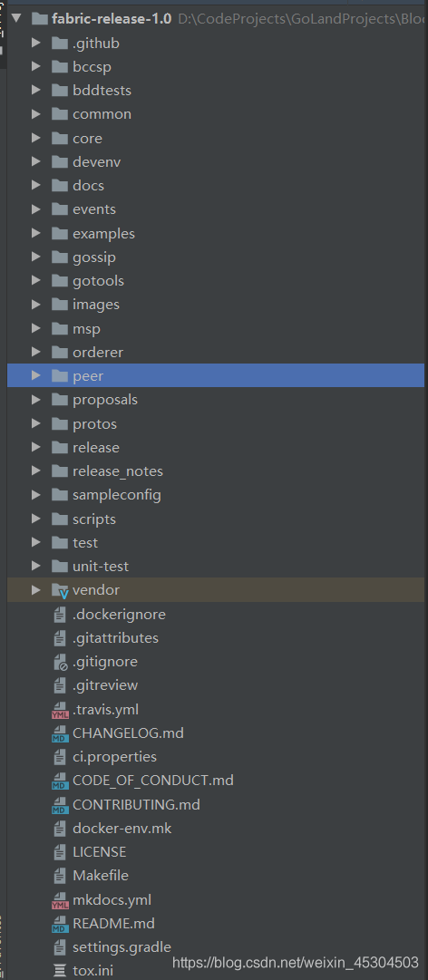
Task: Expand the bccsp folder arrow
Action: point(36,67)
